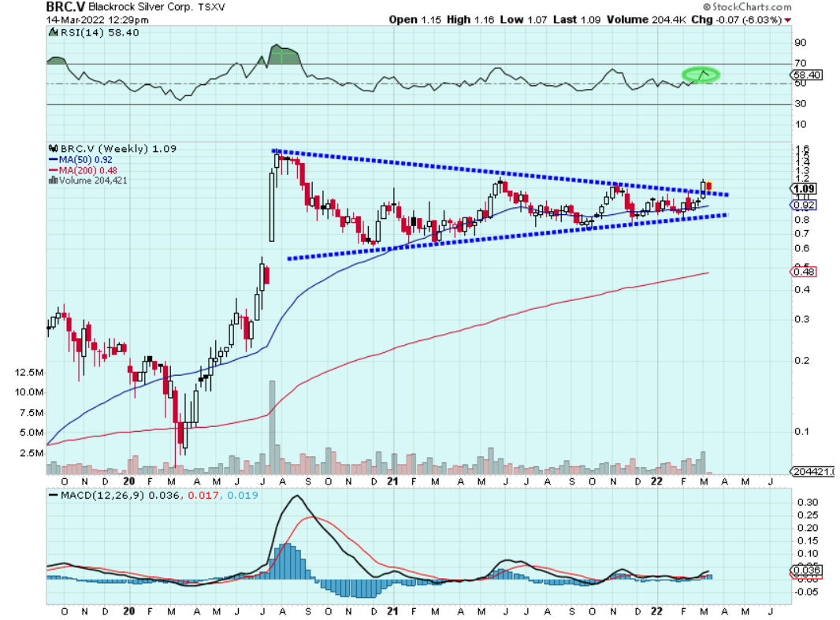This screenshot has height=620, width=840.
Task: Click the tallest volume bar in July 2020
Action: pyautogui.click(x=272, y=427)
